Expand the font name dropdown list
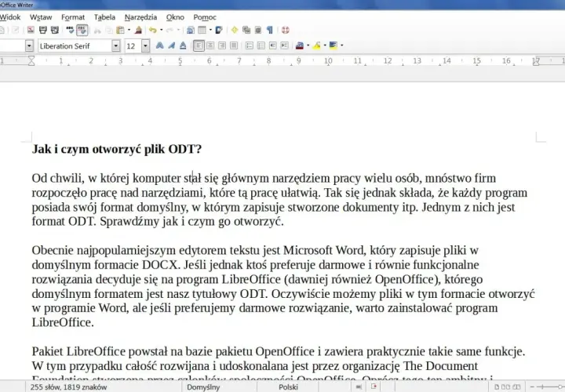565x392 pixels. 115,46
